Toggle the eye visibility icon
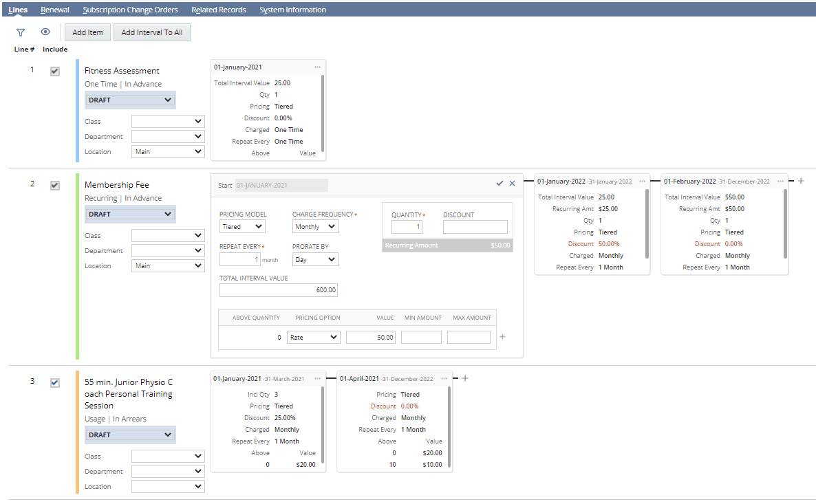816x504 pixels. [x=45, y=32]
